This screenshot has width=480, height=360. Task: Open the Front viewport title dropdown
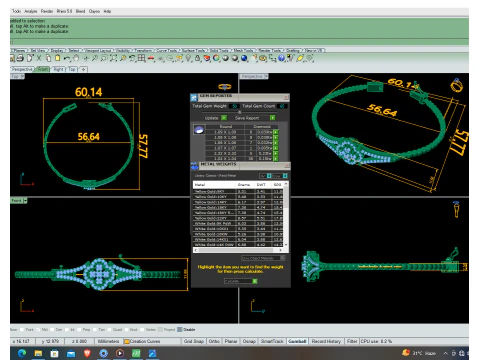25,201
